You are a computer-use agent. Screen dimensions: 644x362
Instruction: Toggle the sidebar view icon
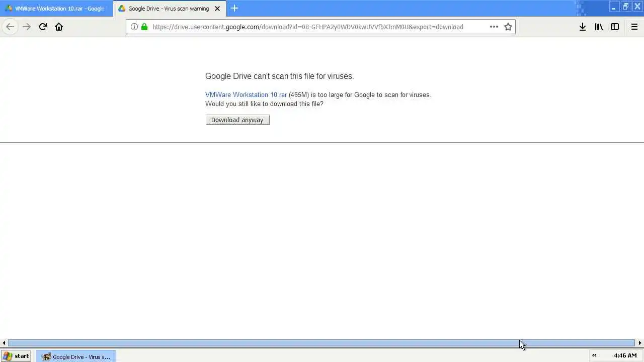615,27
